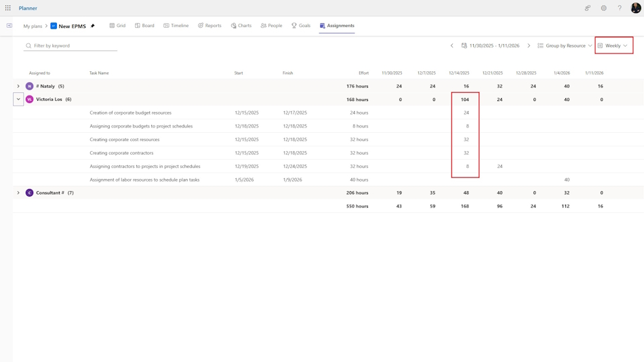
Task: Click start date 1/5/2026
Action: click(x=244, y=180)
